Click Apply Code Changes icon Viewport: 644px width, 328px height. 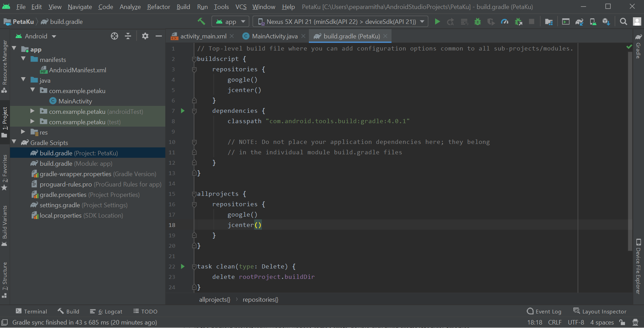tap(464, 22)
